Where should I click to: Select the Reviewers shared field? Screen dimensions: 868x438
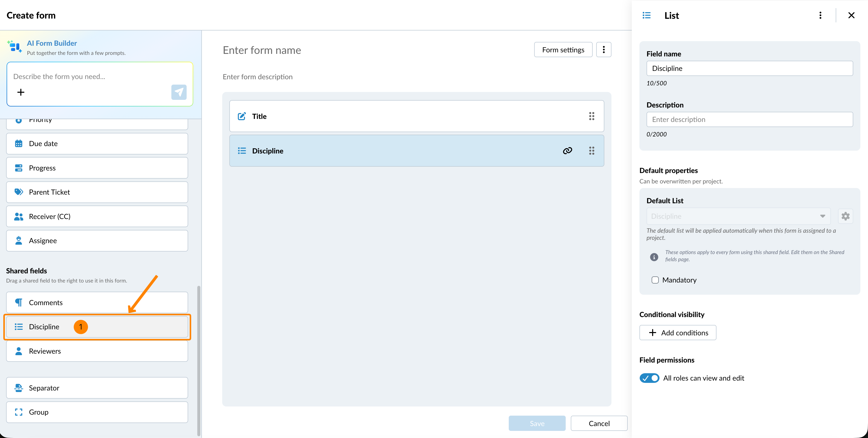[x=97, y=351]
